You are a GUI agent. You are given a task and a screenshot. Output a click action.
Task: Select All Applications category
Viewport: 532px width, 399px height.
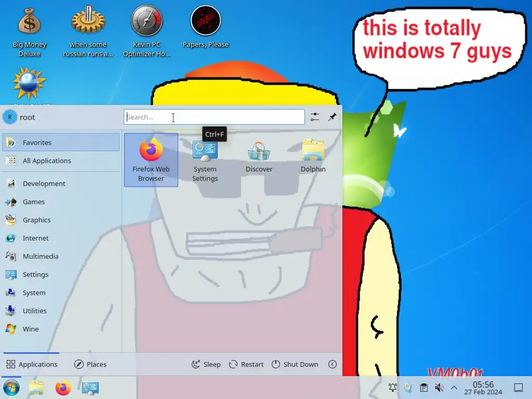[x=61, y=161]
